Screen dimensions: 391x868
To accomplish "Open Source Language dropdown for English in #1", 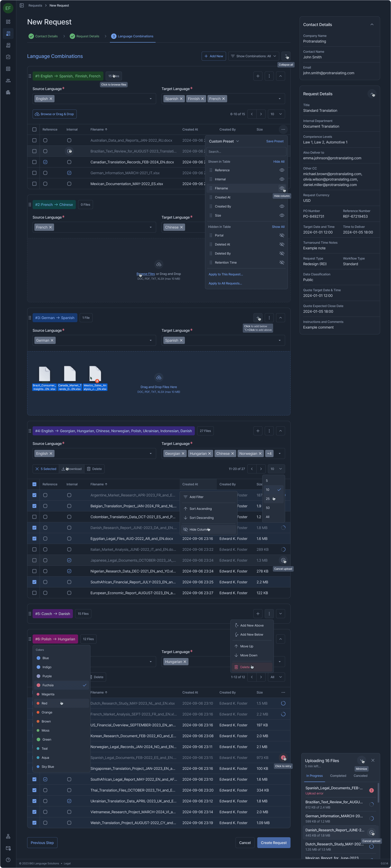I will coord(151,99).
